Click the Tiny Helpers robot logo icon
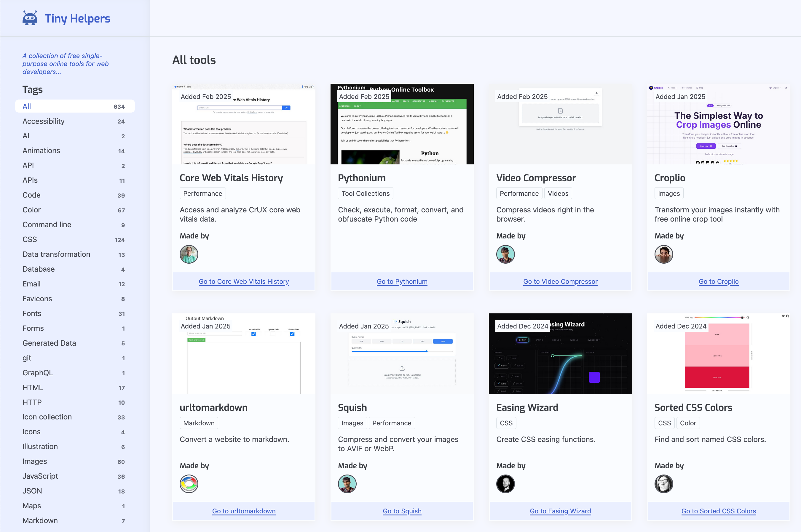 [30, 18]
